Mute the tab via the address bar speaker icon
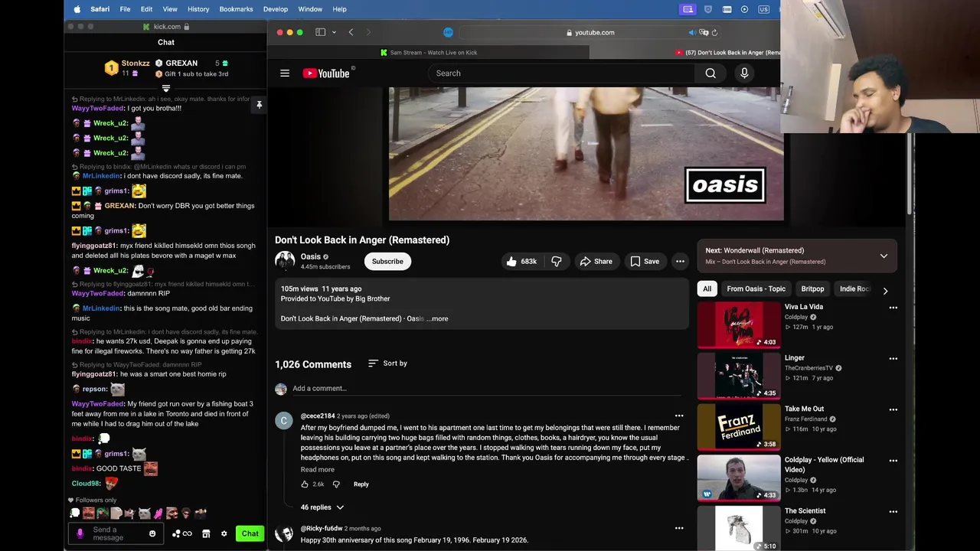The width and height of the screenshot is (980, 551). coord(692,32)
